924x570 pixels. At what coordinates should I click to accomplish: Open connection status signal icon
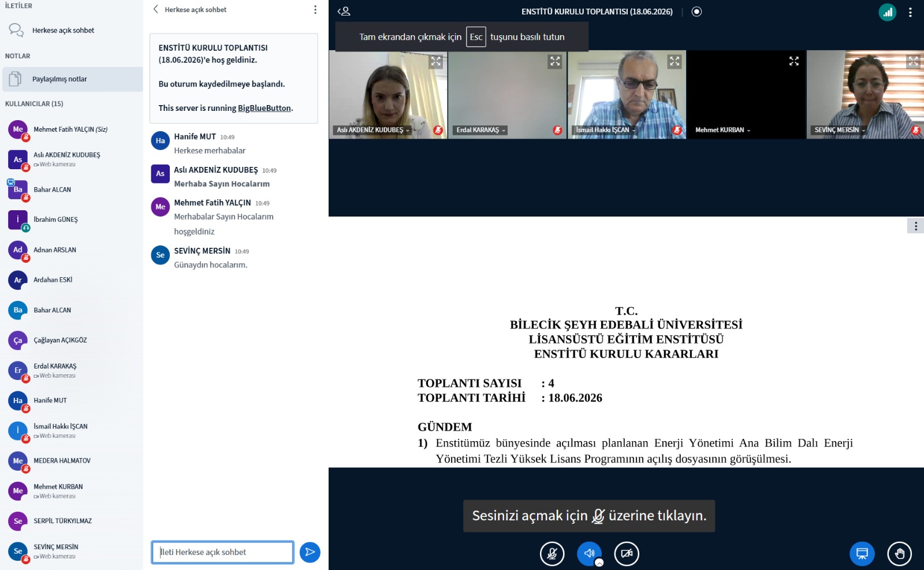click(888, 12)
